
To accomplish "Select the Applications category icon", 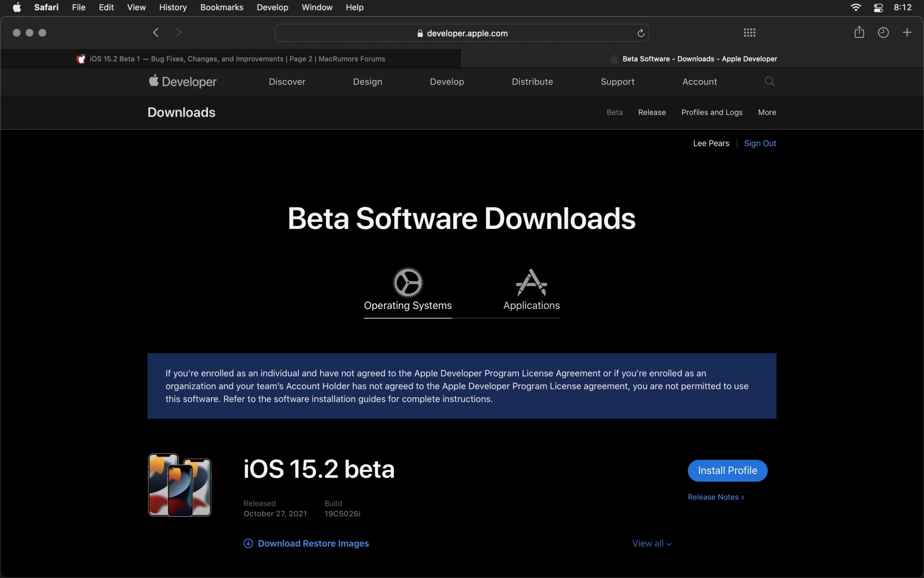I will 531,283.
